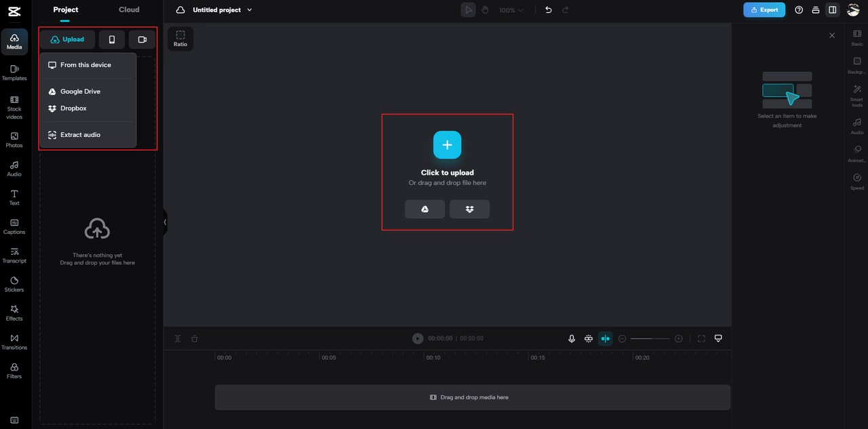Viewport: 868px width, 429px height.
Task: Click the fit timeline fullscreen icon
Action: (701, 338)
